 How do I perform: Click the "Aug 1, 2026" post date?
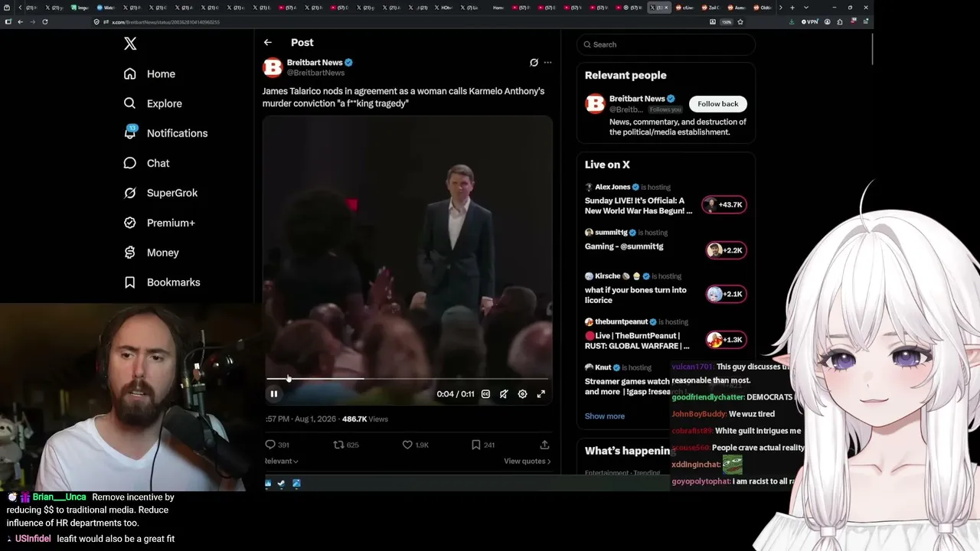(x=315, y=419)
